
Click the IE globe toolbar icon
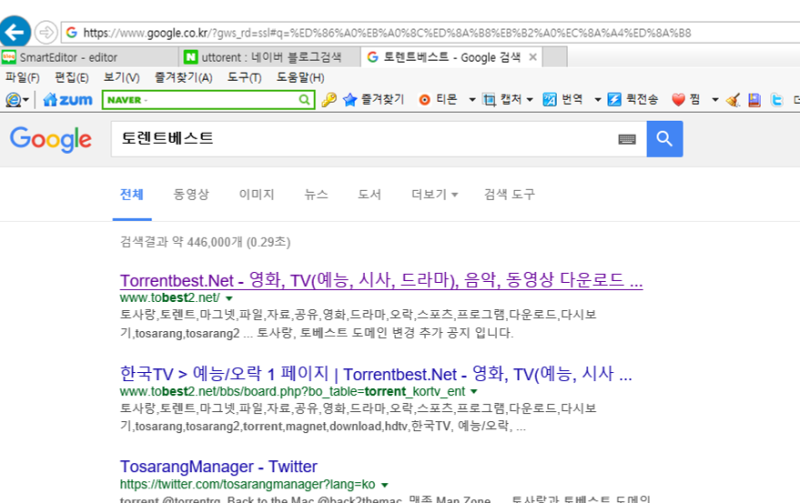point(13,99)
